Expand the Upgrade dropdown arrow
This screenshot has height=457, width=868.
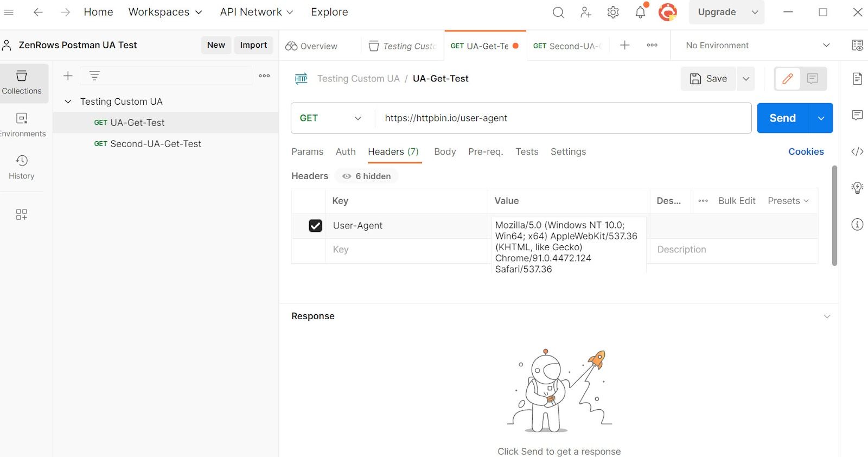pyautogui.click(x=755, y=12)
